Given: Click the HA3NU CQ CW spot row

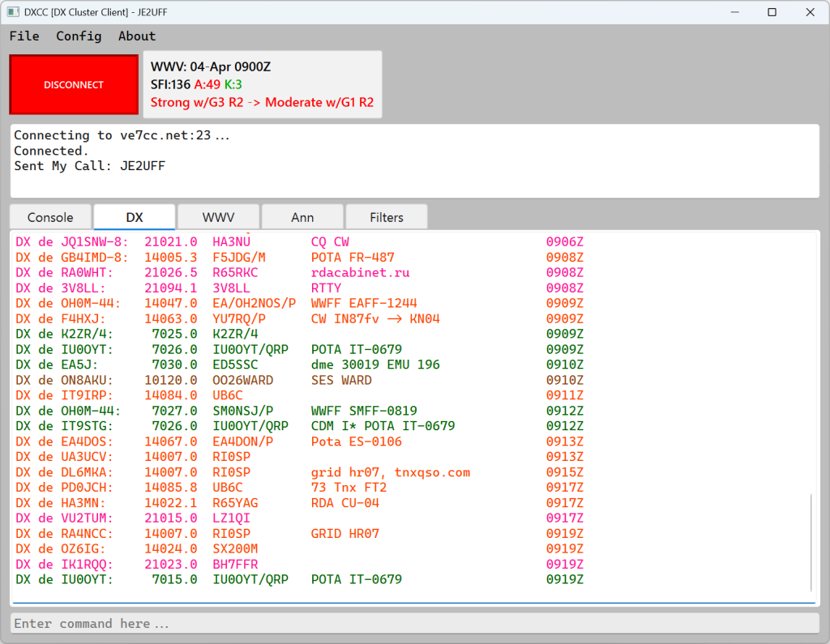Looking at the screenshot, I should pyautogui.click(x=243, y=241).
